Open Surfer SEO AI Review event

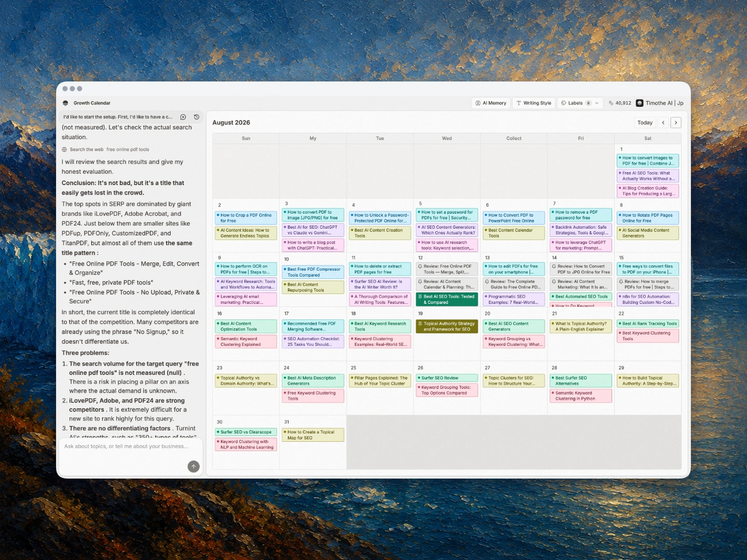380,284
